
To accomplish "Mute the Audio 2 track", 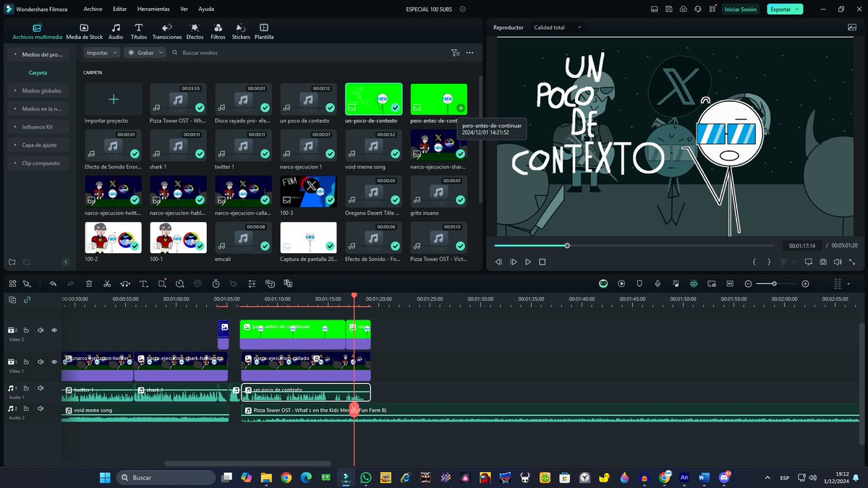I will (40, 409).
